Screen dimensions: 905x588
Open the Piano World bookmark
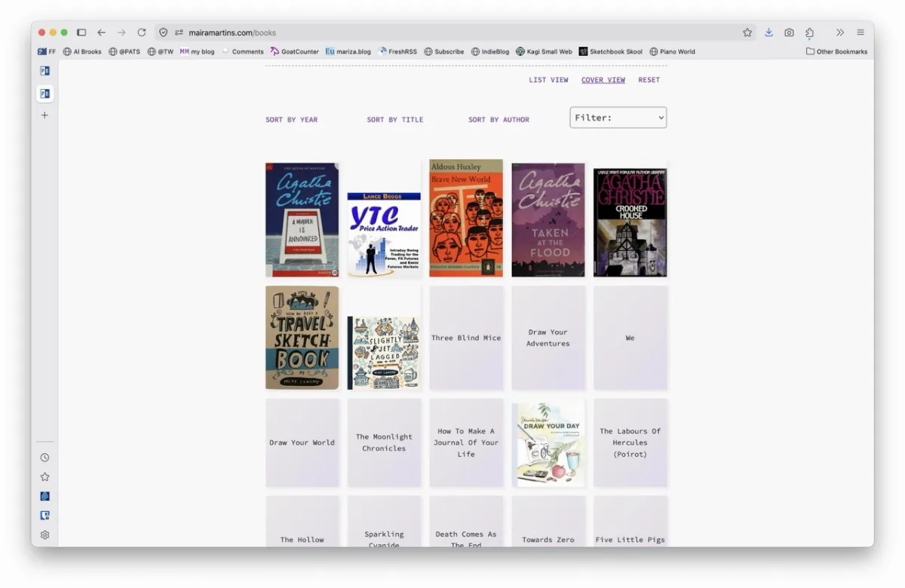coord(673,52)
